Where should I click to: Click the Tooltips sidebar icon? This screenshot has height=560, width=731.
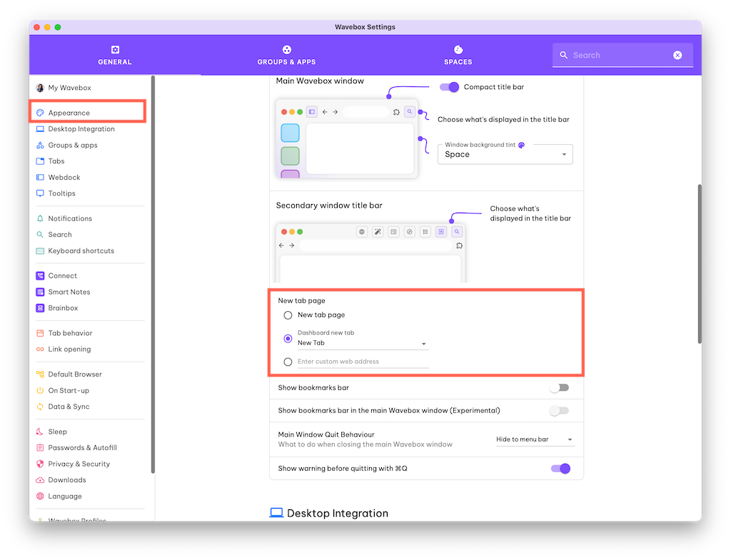pyautogui.click(x=40, y=193)
